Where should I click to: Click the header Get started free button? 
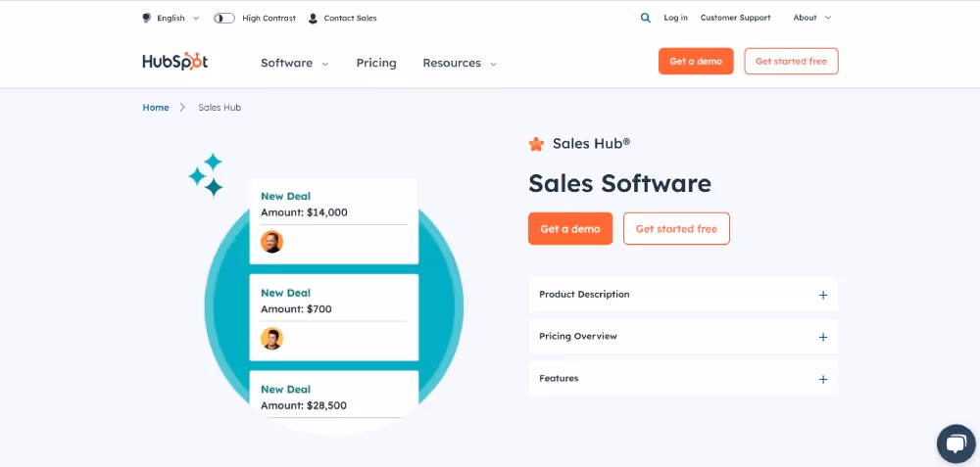(x=791, y=61)
